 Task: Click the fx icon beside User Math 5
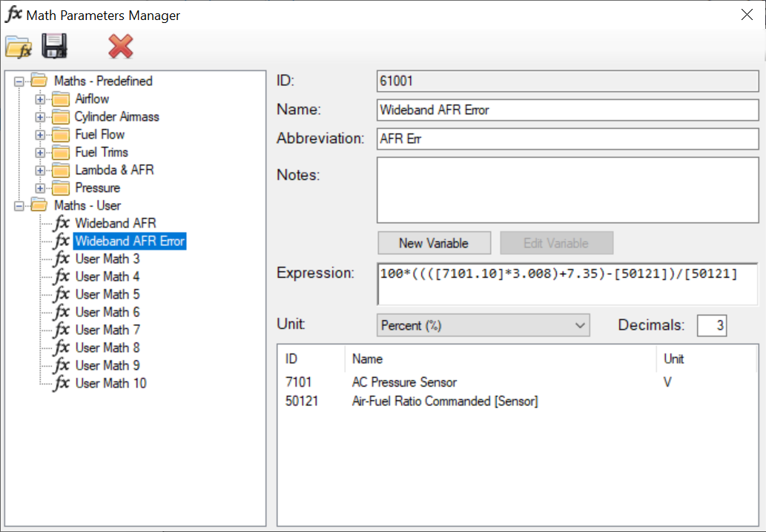pyautogui.click(x=62, y=294)
